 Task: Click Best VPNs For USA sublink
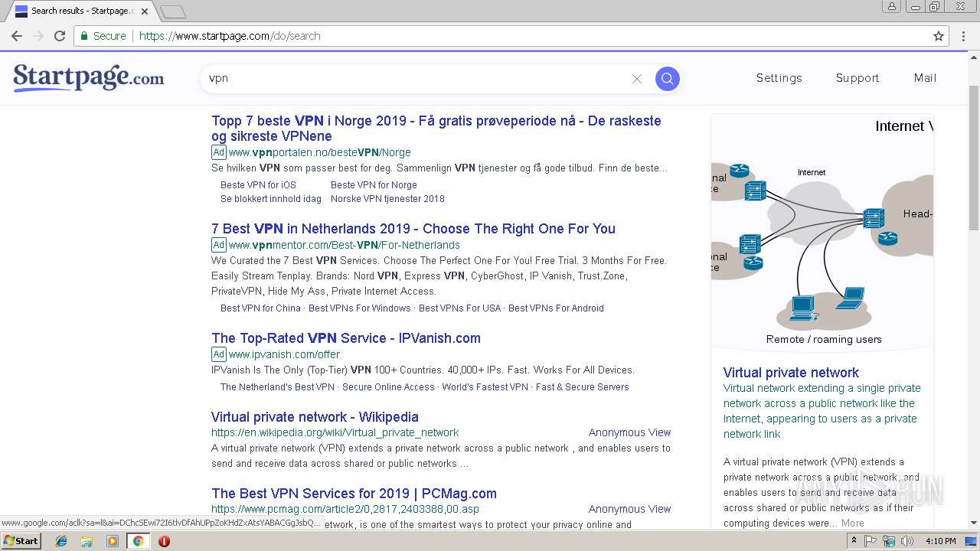(x=459, y=308)
